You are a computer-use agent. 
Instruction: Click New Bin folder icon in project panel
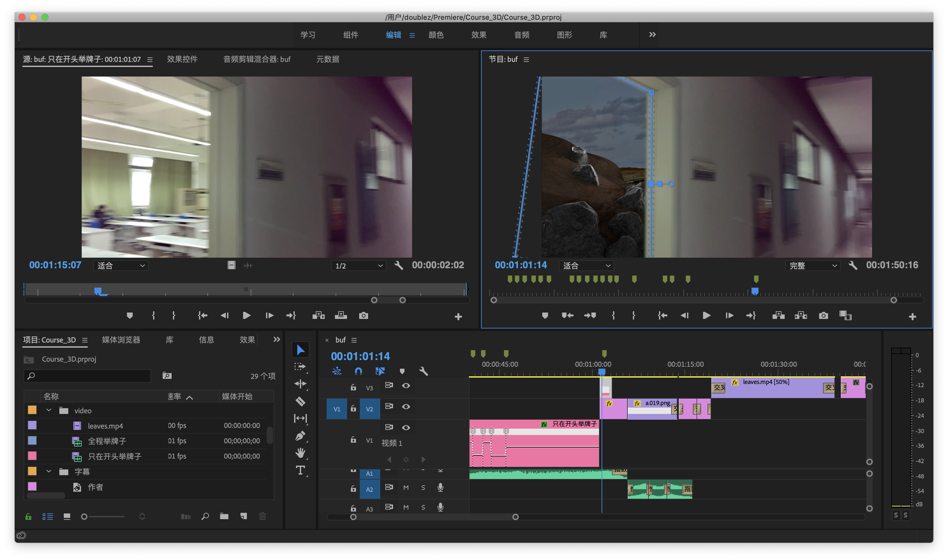coord(224,516)
